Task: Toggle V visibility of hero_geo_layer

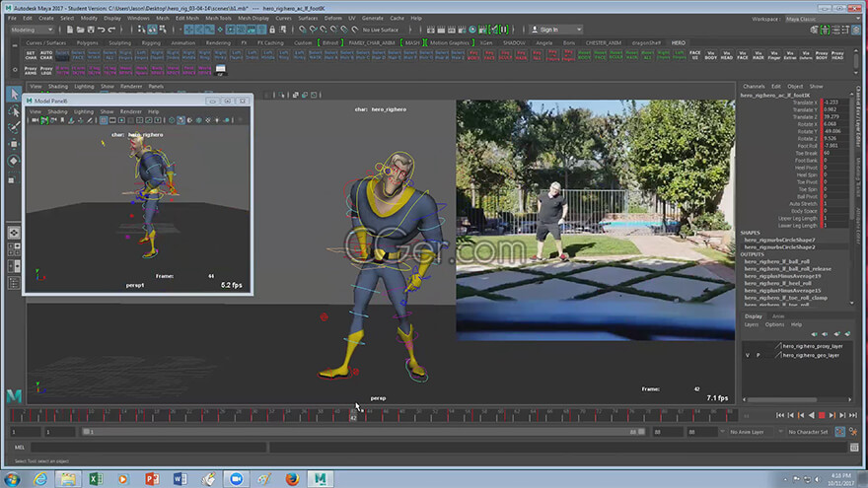Action: click(748, 355)
